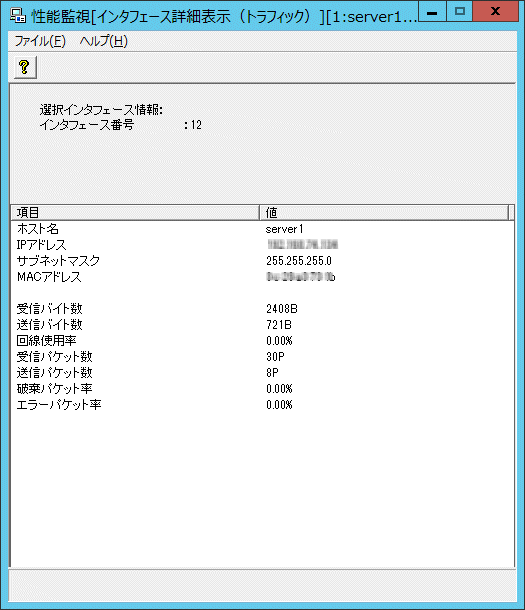The width and height of the screenshot is (525, 610).
Task: Minimize the 性能監視 window
Action: click(x=432, y=12)
